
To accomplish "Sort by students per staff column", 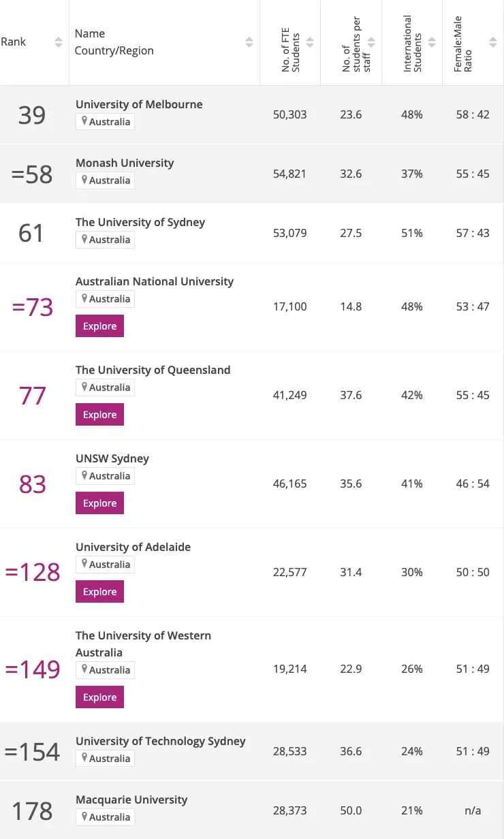I will click(371, 42).
